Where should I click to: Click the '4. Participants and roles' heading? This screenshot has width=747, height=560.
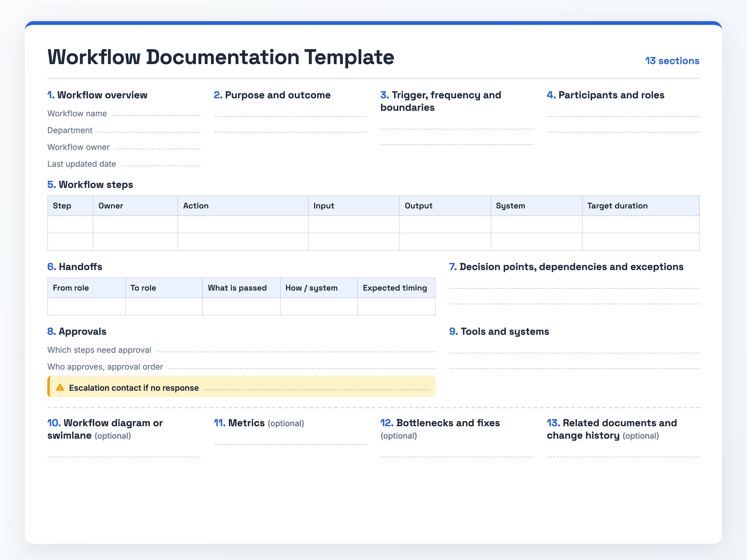click(x=605, y=95)
